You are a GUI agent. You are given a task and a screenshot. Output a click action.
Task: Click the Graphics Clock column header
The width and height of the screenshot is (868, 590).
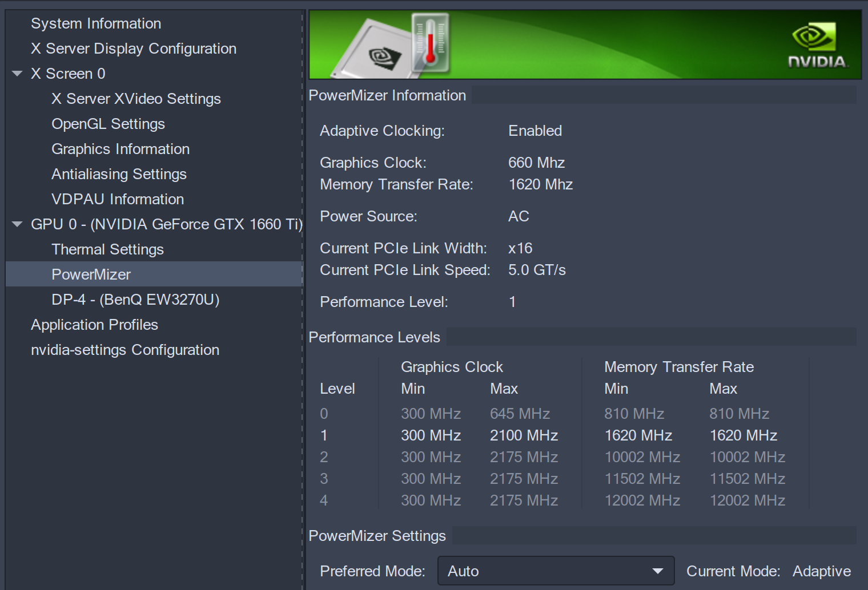tap(452, 367)
